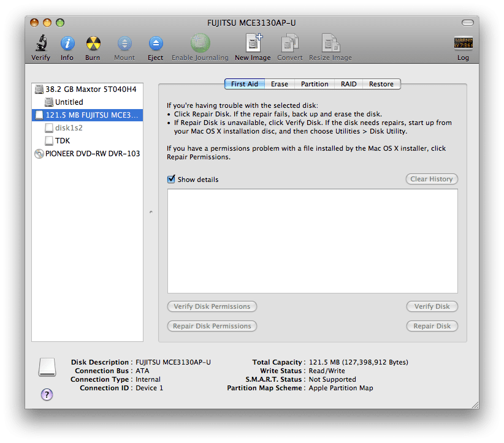Click the 'Not Supported' S.M.A.R.T. status value
This screenshot has width=504, height=443.
pos(332,379)
